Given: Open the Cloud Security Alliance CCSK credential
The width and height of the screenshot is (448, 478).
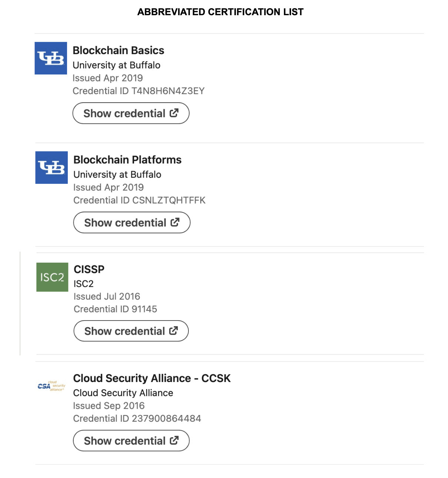Looking at the screenshot, I should click(131, 441).
